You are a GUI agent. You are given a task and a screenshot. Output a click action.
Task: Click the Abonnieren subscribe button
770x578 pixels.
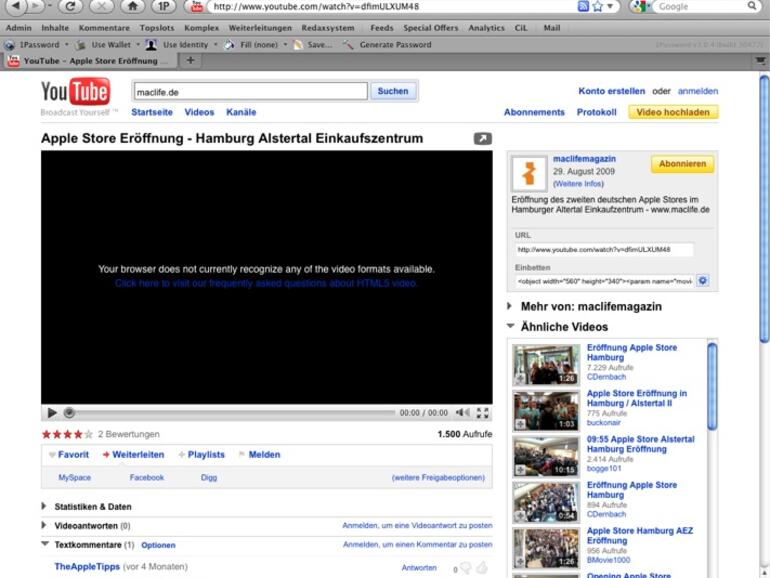point(682,164)
